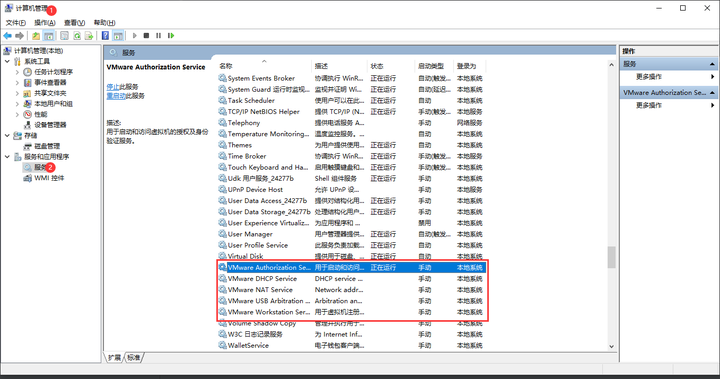Expand the 事件查看器 tree node

point(17,82)
